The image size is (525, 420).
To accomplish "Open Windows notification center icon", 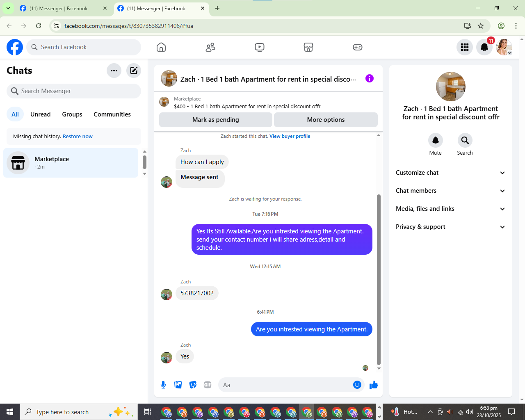I will (511, 412).
